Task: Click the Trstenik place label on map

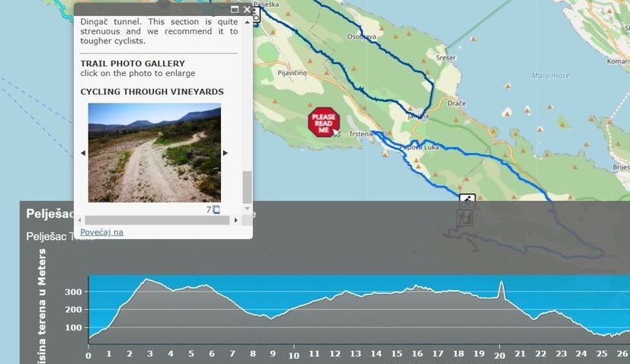Action: [x=360, y=133]
